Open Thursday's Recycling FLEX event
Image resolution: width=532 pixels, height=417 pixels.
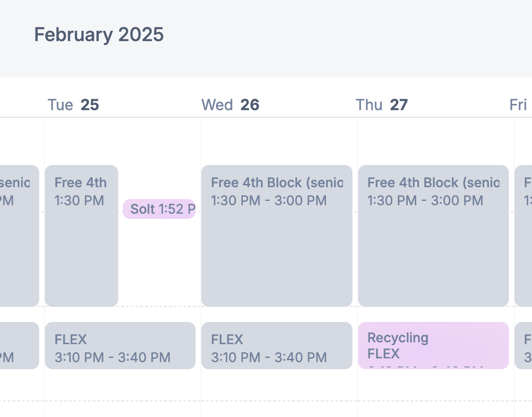[x=433, y=346]
